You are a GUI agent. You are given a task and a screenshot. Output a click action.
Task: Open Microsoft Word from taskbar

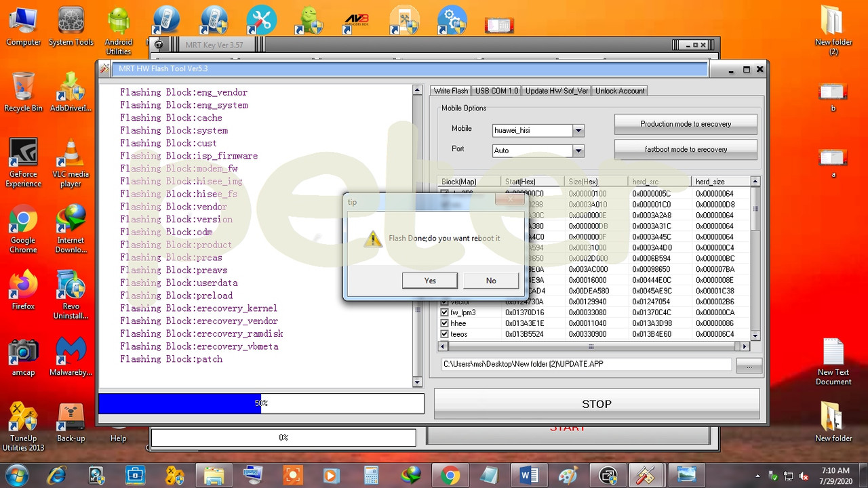click(528, 475)
